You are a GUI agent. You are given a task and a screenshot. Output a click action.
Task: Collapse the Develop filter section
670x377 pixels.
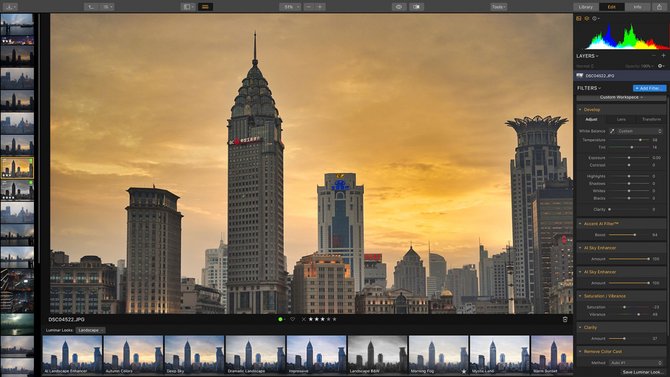coord(580,110)
